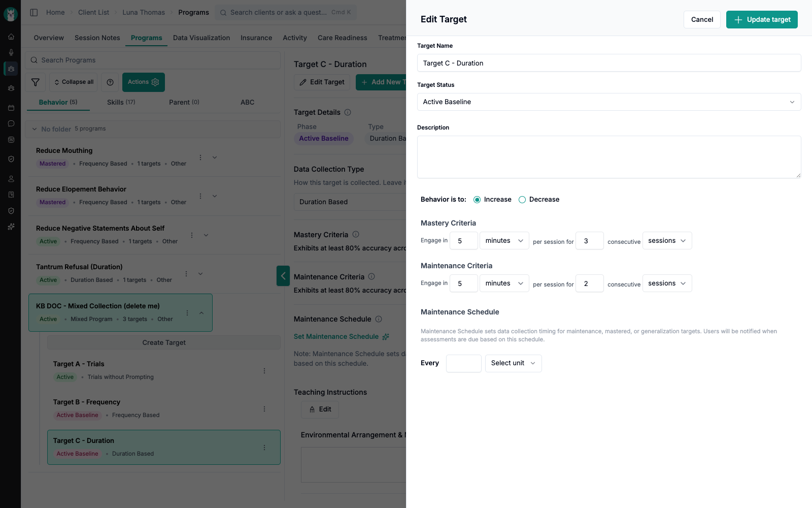Open three-dot menu for Target C - Duration
Image resolution: width=812 pixels, height=508 pixels.
pyautogui.click(x=264, y=448)
